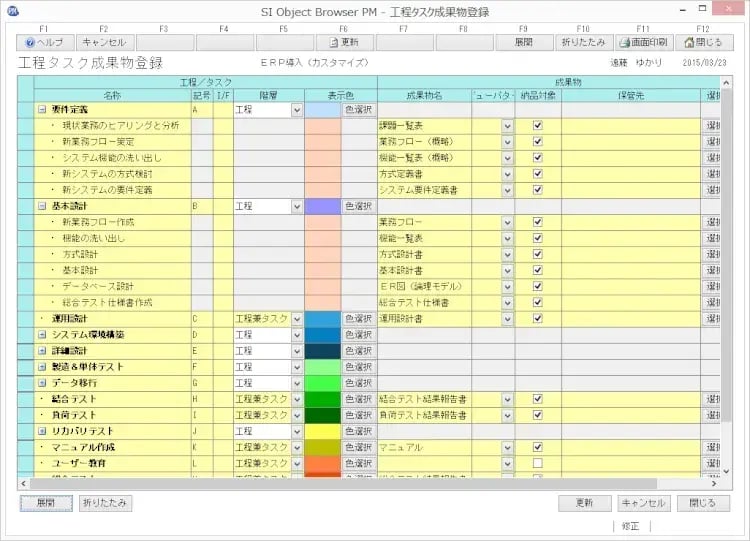The width and height of the screenshot is (750, 541).
Task: Click the 展開 toolbar button under F9
Action: 521,43
